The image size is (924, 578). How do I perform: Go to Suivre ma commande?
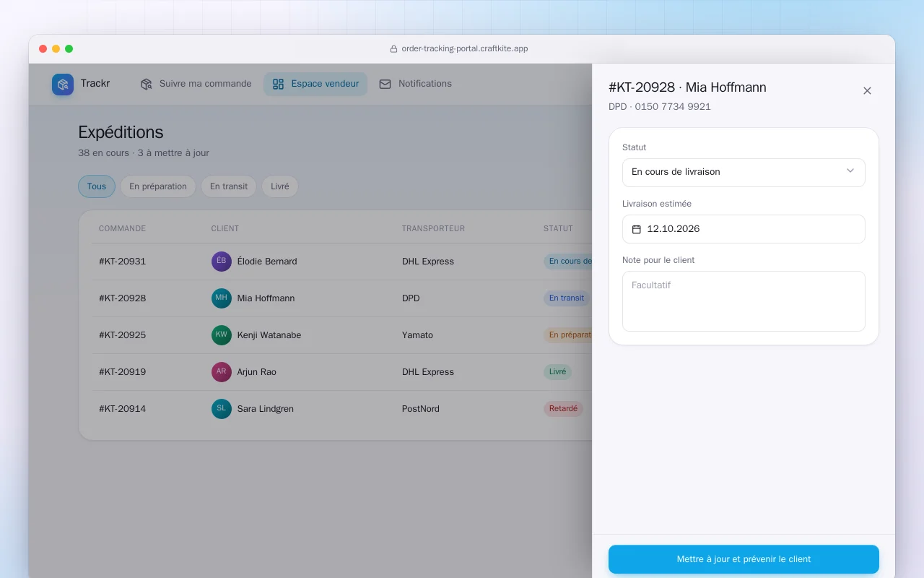click(x=196, y=84)
